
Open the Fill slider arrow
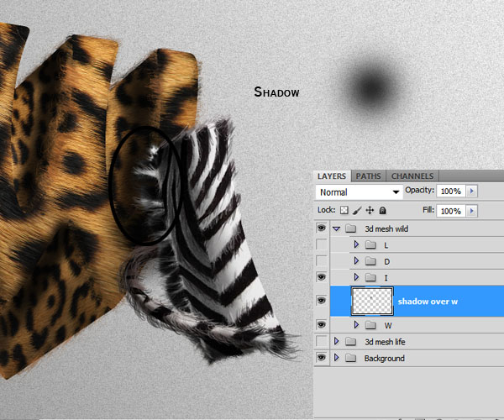(x=471, y=211)
